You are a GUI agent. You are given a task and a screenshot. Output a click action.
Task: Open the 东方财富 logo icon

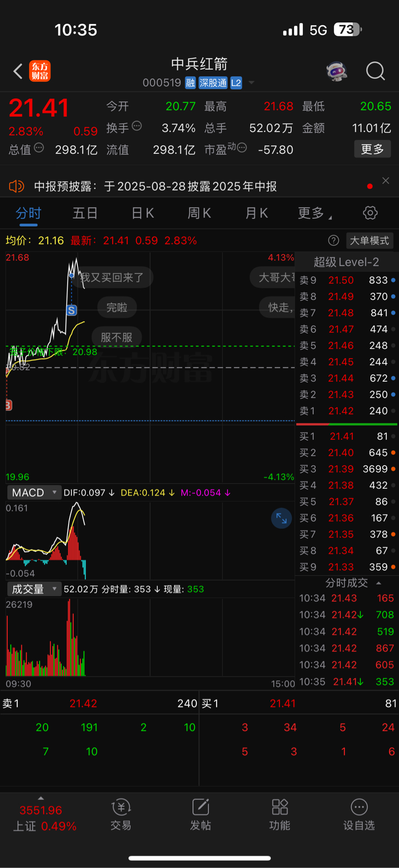pos(40,71)
